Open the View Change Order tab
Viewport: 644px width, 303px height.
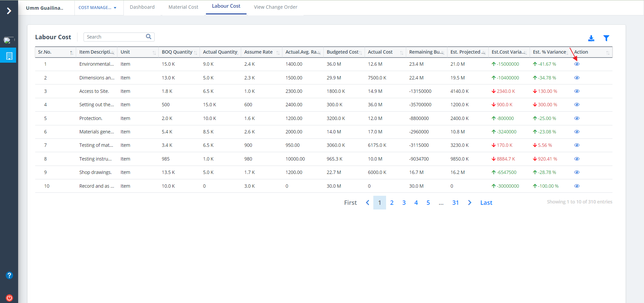275,7
